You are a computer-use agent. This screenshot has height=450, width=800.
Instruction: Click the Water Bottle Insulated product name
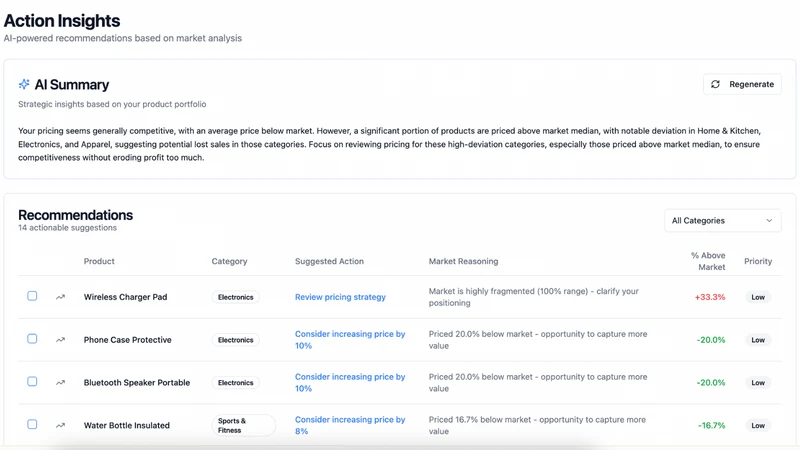point(127,426)
